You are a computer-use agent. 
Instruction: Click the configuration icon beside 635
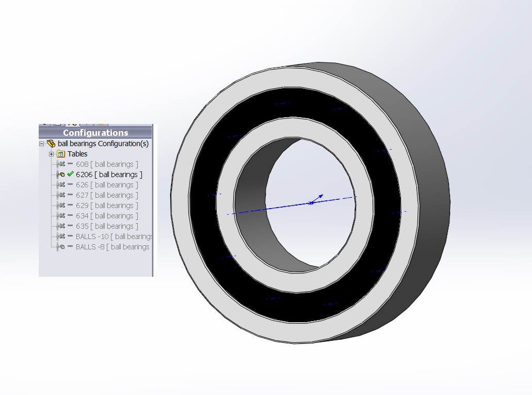point(61,226)
